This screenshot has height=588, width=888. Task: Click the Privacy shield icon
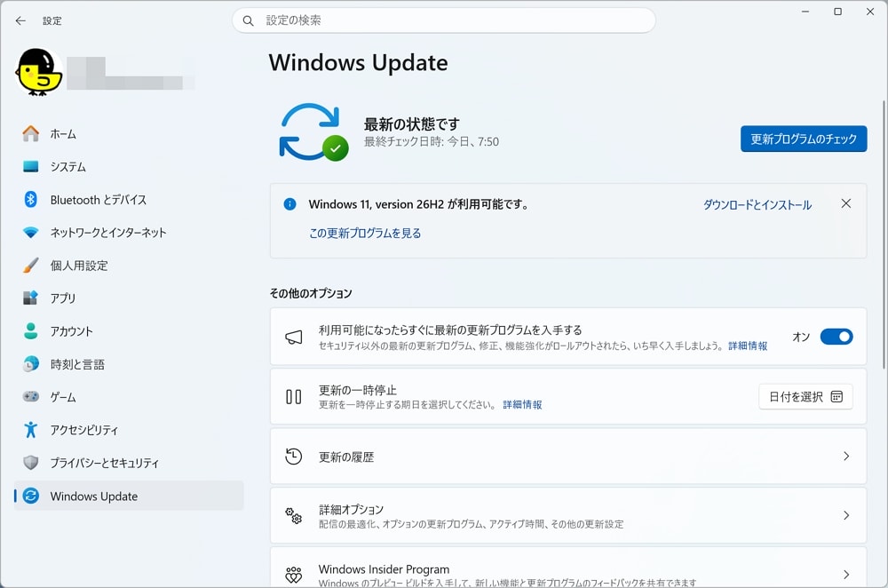click(x=30, y=462)
